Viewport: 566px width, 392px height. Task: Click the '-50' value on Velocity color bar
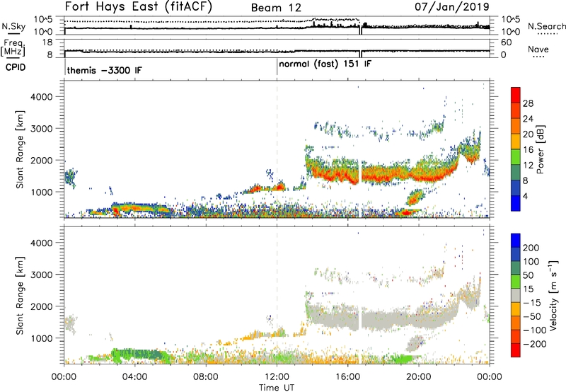[x=531, y=316]
